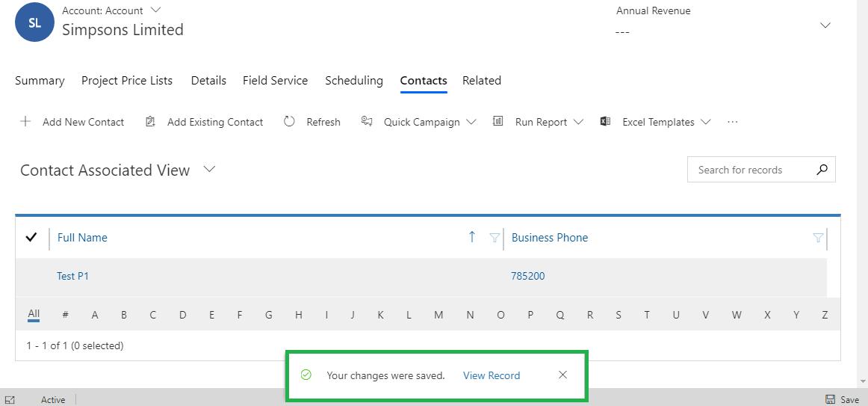The width and height of the screenshot is (868, 406).
Task: Open the Project Price Lists tab
Action: [127, 80]
